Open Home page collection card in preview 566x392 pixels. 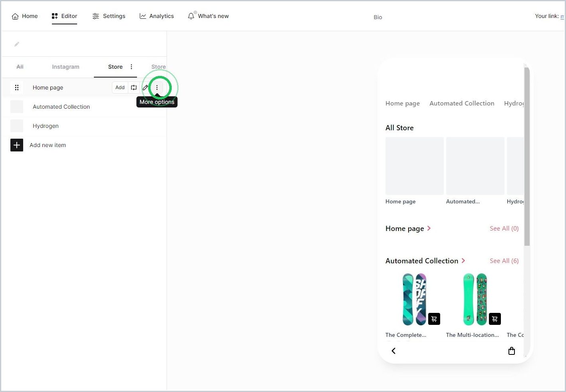tap(415, 171)
